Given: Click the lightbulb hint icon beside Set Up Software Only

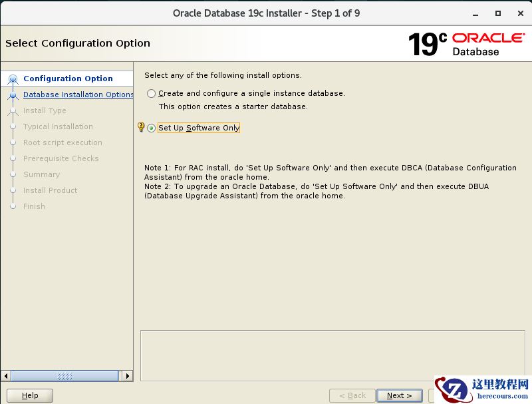Looking at the screenshot, I should click(141, 127).
